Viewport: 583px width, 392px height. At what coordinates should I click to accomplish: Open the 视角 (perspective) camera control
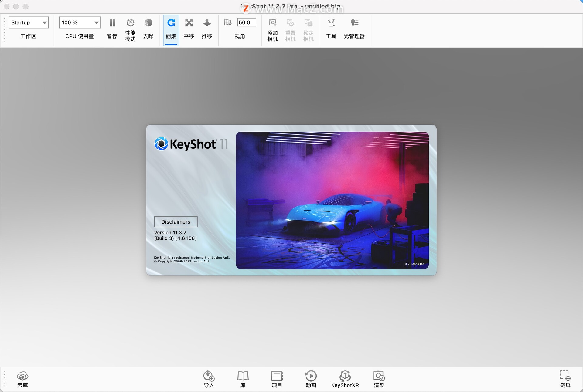[227, 22]
